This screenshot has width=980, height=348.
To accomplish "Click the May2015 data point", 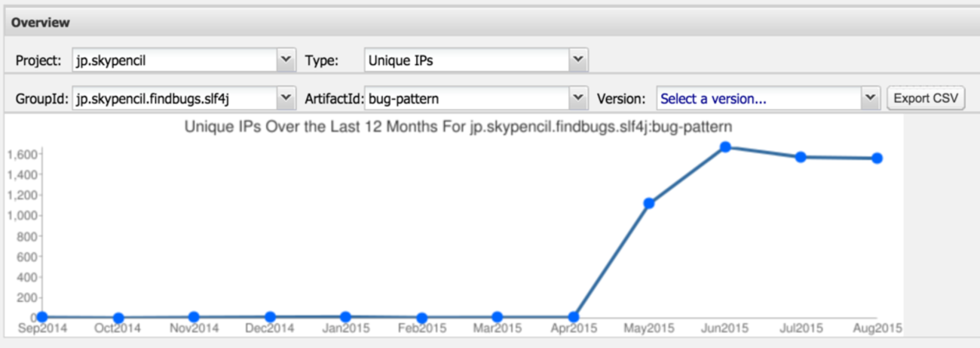I will [x=648, y=203].
